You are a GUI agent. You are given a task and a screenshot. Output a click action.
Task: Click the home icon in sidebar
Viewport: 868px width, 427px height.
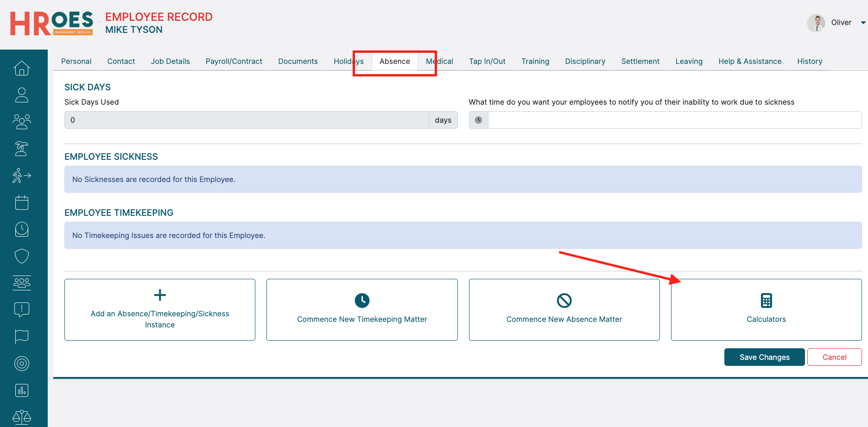(22, 68)
